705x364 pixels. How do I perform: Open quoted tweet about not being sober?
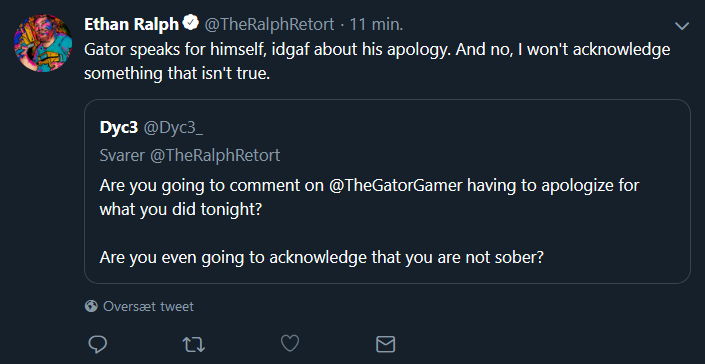387,191
